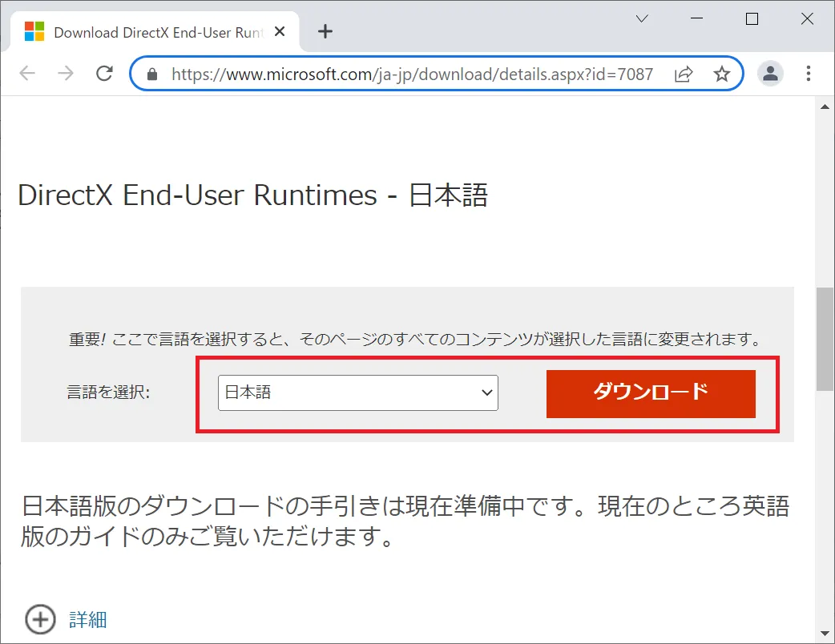Bookmark this page with star icon
The image size is (835, 644).
[721, 74]
